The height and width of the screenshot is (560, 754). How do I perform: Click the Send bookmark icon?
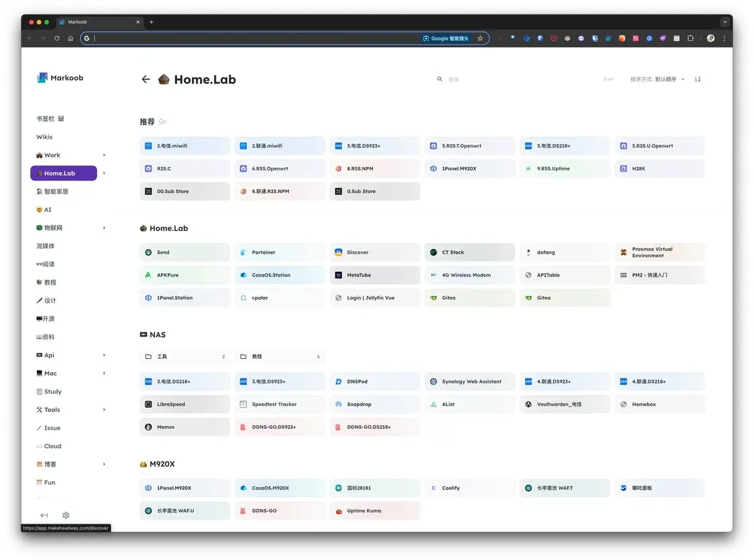149,252
